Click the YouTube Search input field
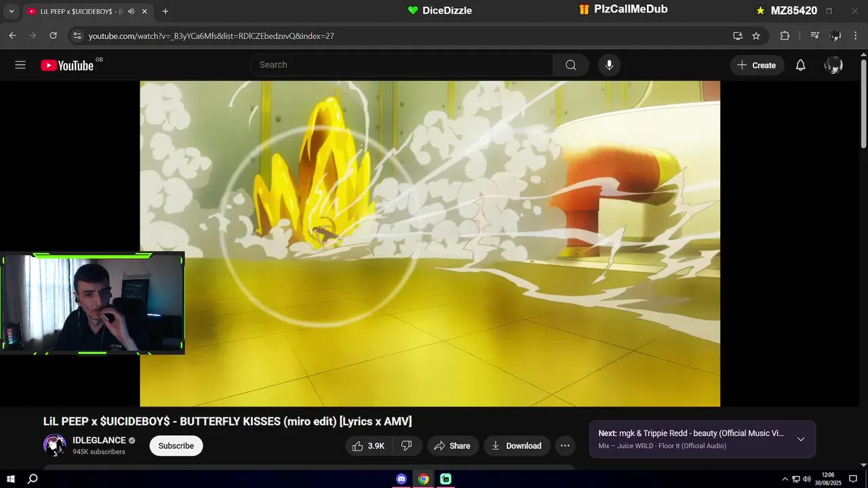868x488 pixels. 401,65
